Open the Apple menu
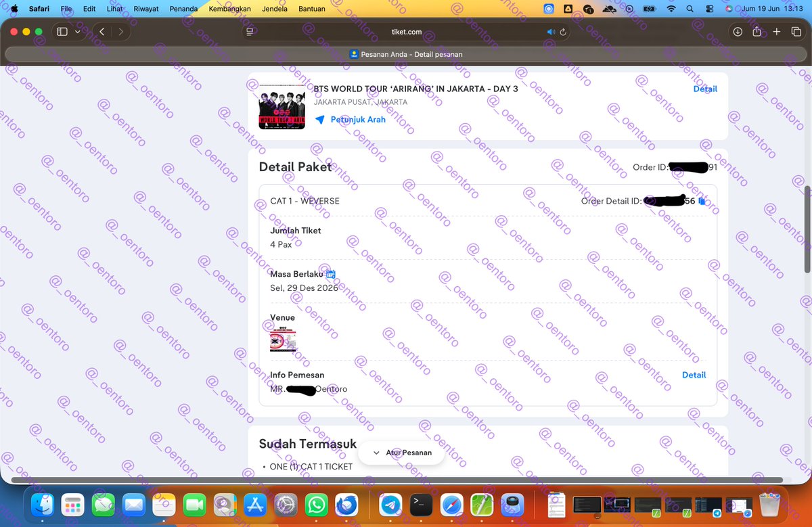The image size is (812, 527). click(14, 9)
